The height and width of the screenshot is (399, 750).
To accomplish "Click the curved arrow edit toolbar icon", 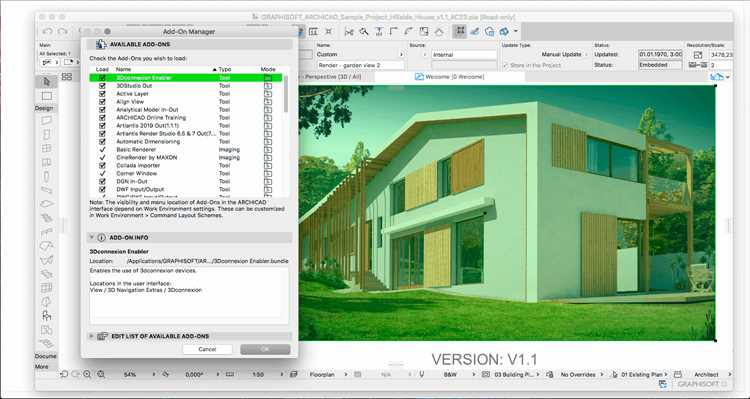I will coord(408,32).
